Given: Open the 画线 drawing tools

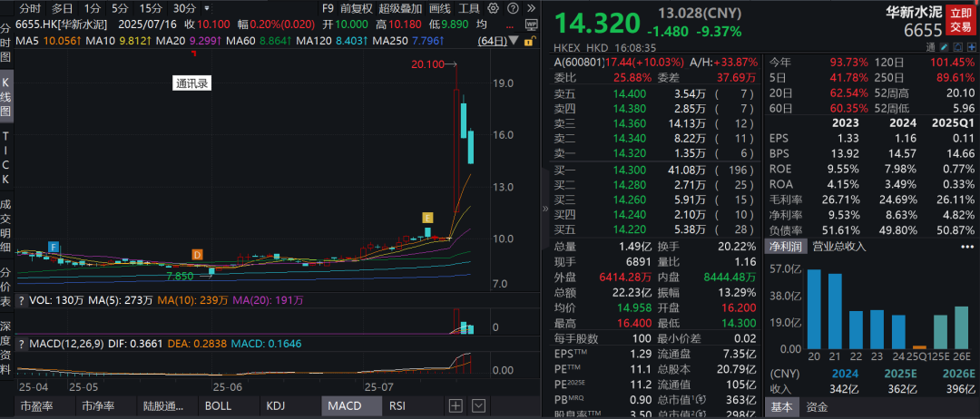Looking at the screenshot, I should tap(440, 9).
